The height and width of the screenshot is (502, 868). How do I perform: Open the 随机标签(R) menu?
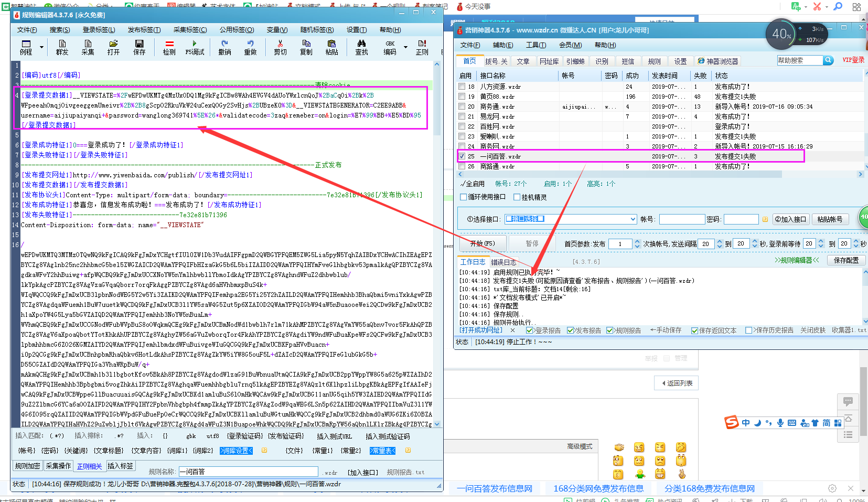pyautogui.click(x=317, y=29)
